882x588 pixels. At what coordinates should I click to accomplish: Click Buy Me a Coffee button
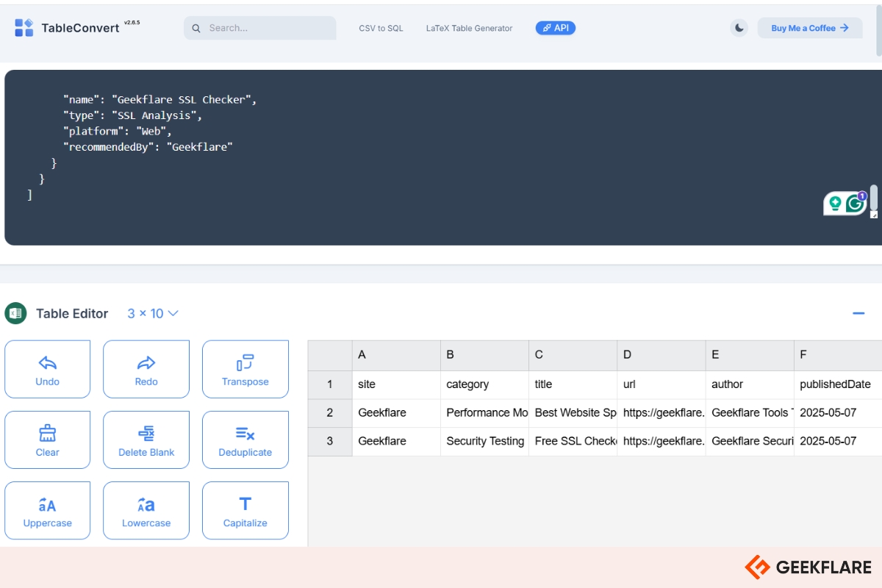810,28
